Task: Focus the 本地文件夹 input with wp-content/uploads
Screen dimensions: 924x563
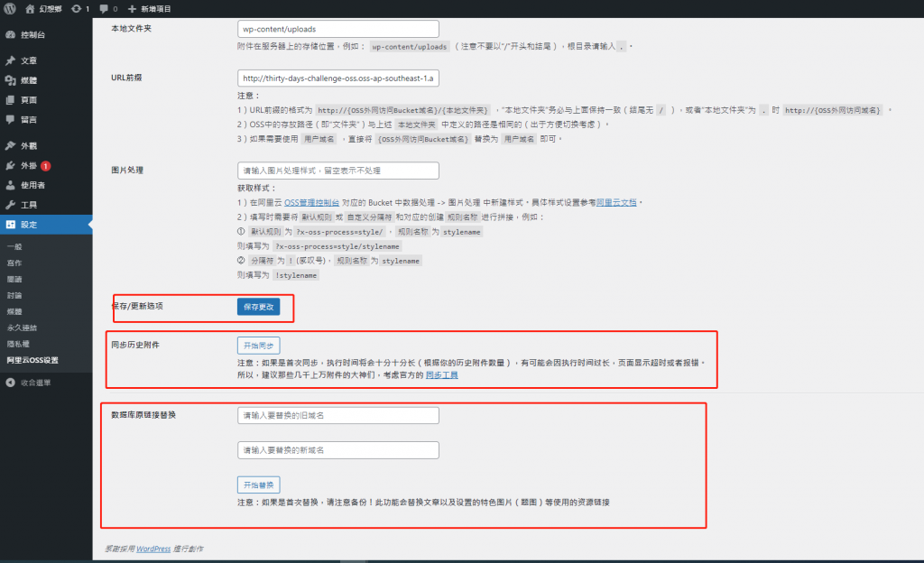Action: pos(338,29)
